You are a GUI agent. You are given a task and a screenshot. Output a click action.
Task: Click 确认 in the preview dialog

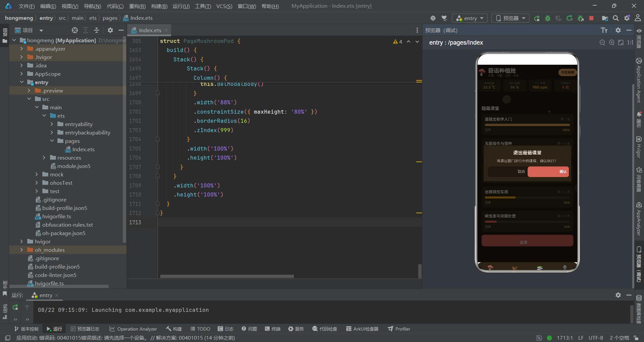click(x=548, y=172)
